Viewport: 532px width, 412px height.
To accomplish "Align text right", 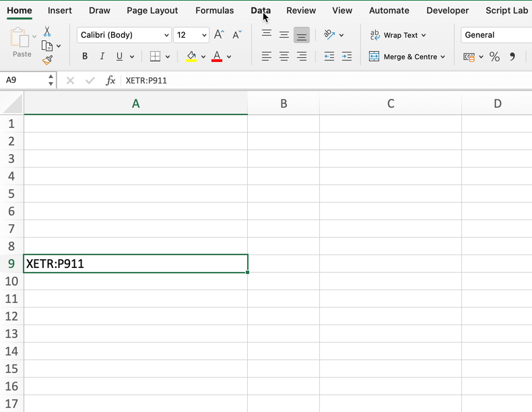I will point(301,57).
